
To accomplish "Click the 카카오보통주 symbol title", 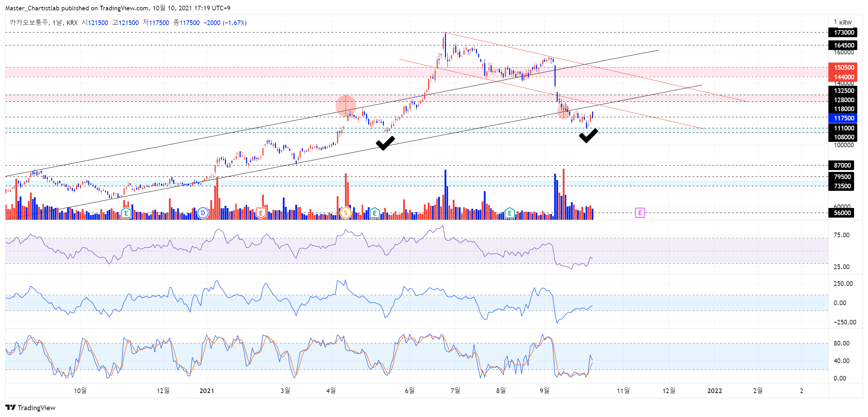I will pos(29,23).
